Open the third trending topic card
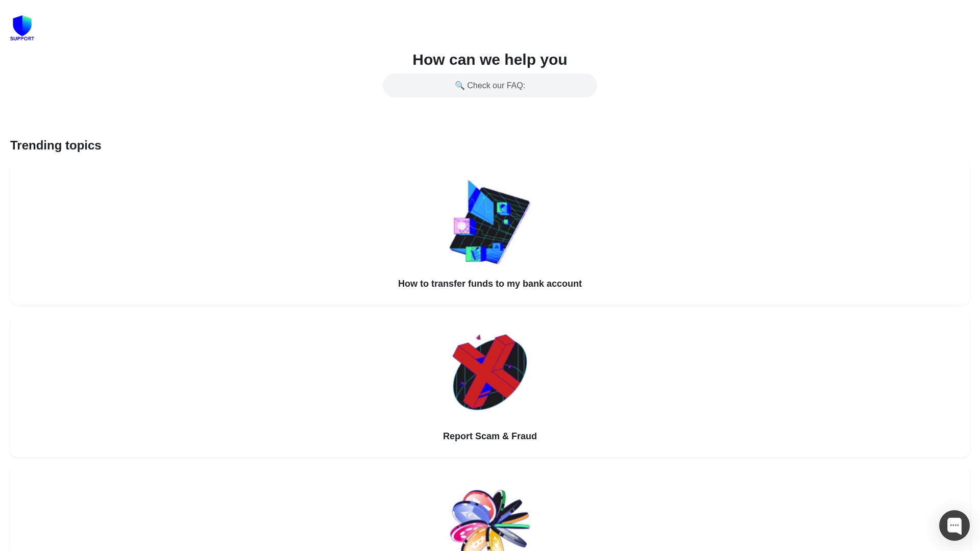This screenshot has width=980, height=551. [490, 509]
